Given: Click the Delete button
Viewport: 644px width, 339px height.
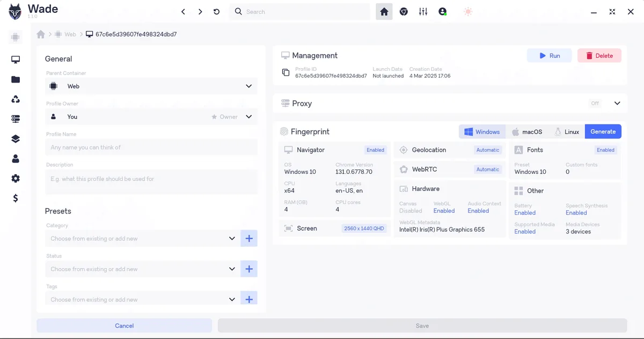Looking at the screenshot, I should tap(599, 56).
